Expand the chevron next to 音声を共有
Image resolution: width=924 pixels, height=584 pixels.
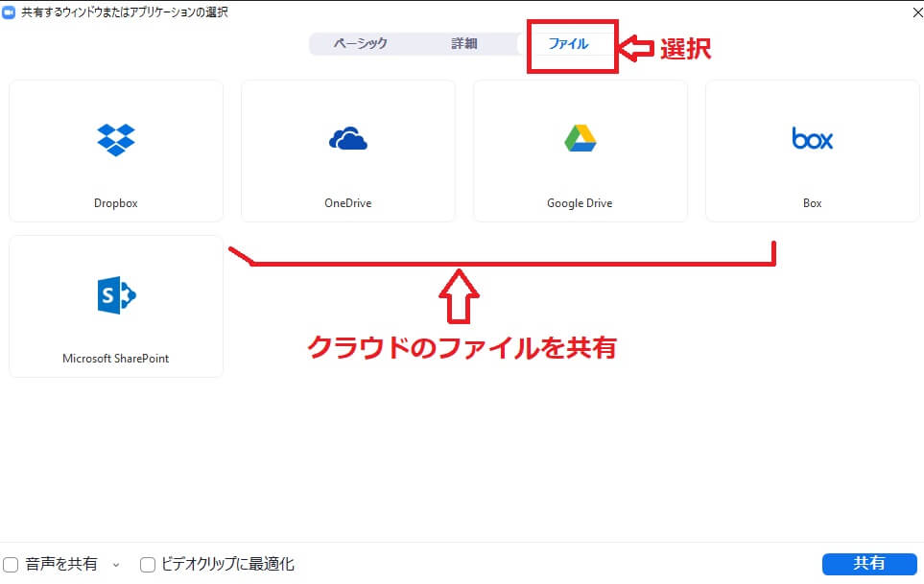116,565
